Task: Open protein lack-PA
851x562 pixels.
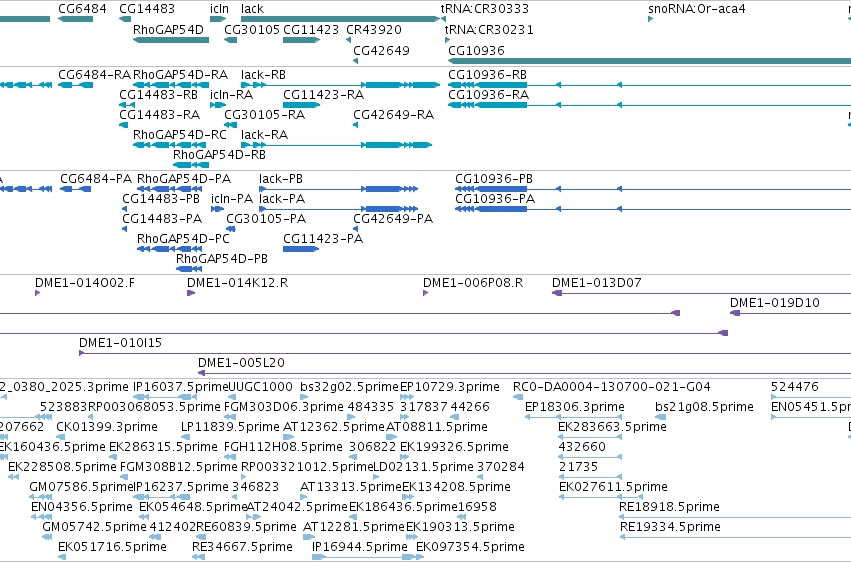Action: click(x=282, y=199)
